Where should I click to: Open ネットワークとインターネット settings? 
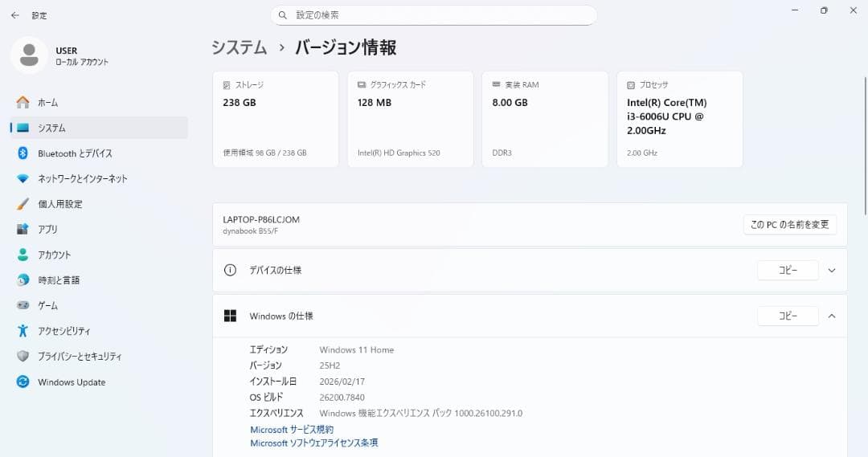click(99, 179)
